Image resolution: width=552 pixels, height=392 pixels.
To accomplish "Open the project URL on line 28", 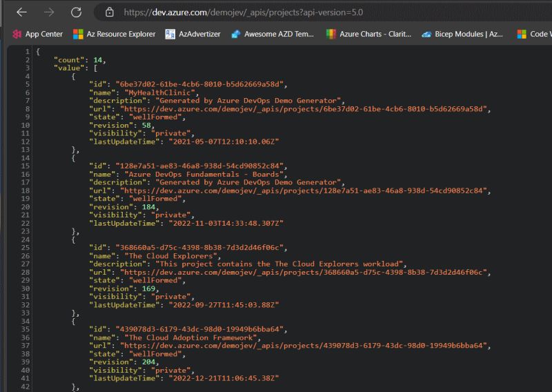I will tap(303, 272).
